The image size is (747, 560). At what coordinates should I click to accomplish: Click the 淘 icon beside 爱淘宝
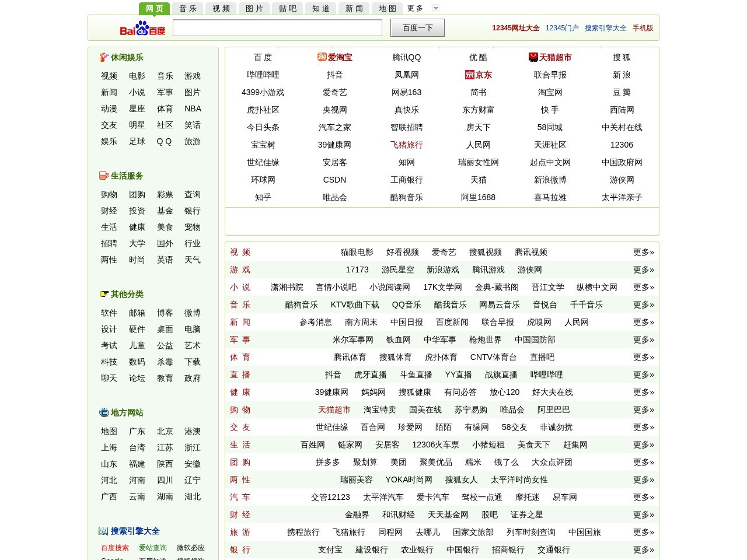[320, 57]
